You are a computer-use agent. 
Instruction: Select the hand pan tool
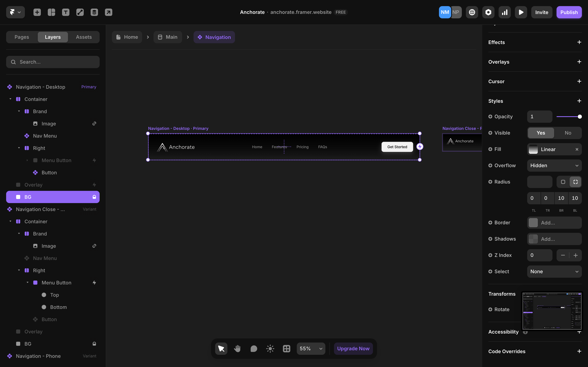[x=237, y=349]
